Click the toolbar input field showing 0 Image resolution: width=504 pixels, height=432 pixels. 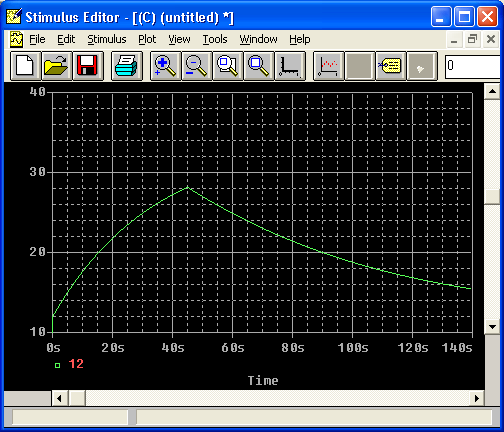(x=474, y=66)
